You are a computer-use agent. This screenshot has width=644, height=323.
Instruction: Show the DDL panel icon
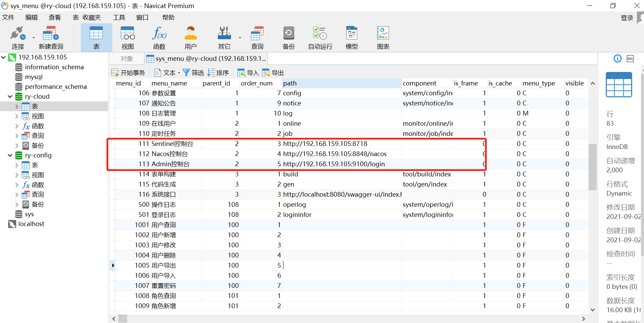(x=630, y=59)
